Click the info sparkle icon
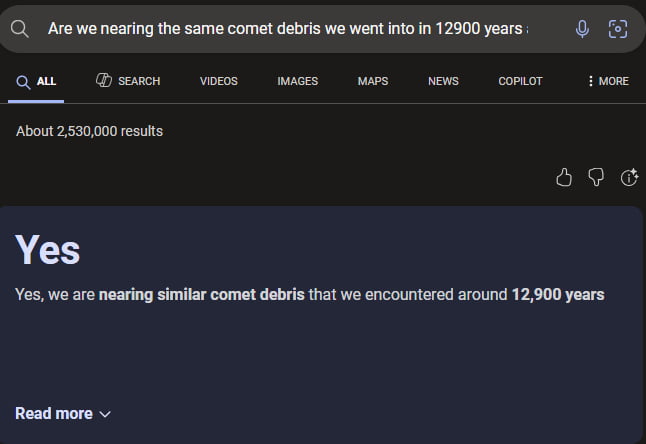 [x=629, y=177]
